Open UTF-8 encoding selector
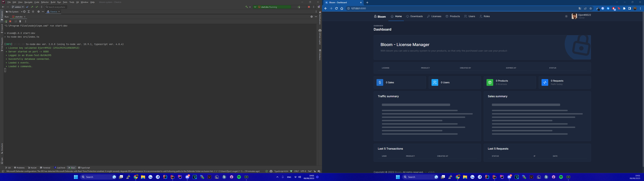This screenshot has width=644, height=181. coord(303,171)
